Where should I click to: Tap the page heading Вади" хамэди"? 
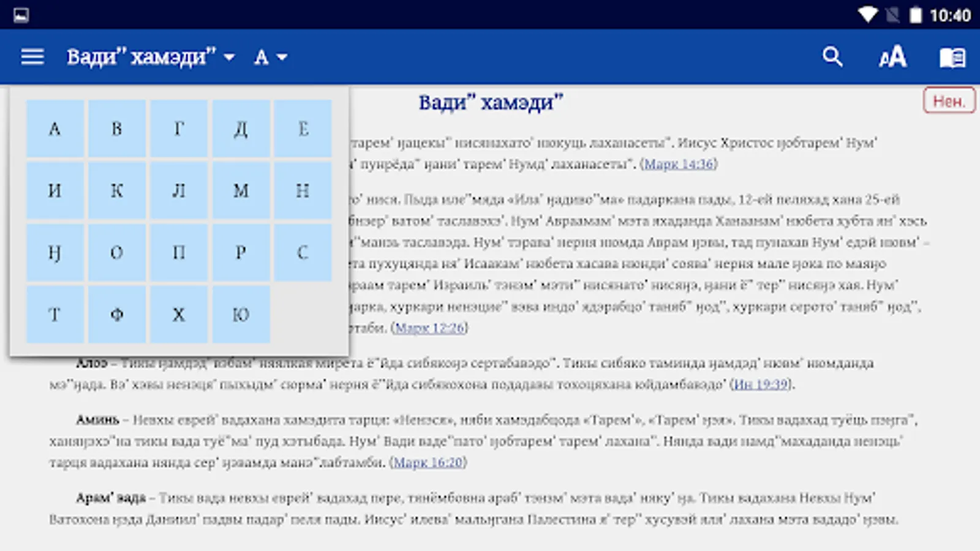(x=491, y=102)
